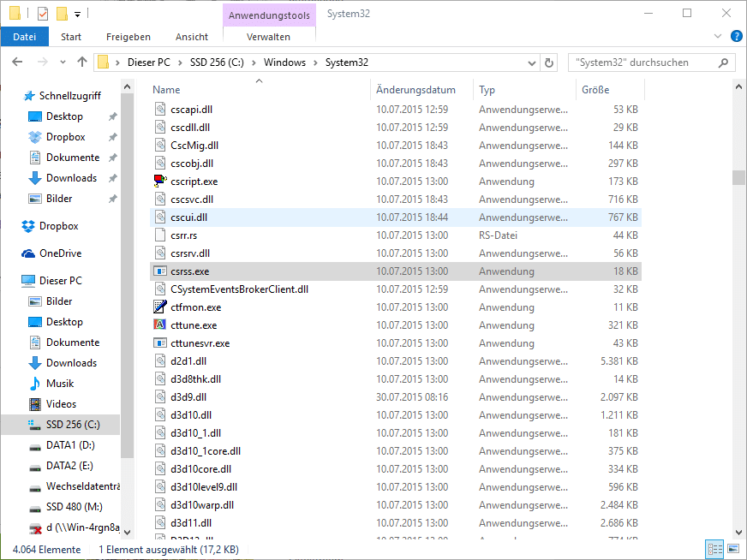Click the Dieser PC breadcrumb
Screen dimensions: 747x560
tap(149, 63)
